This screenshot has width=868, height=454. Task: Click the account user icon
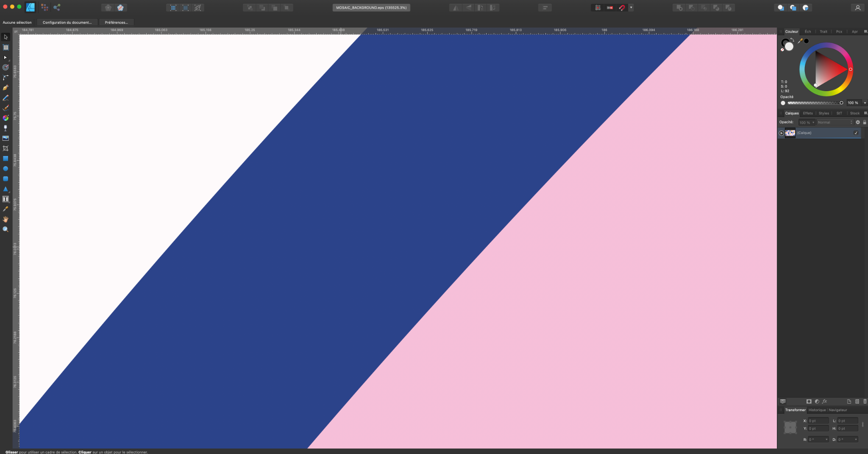click(x=858, y=8)
